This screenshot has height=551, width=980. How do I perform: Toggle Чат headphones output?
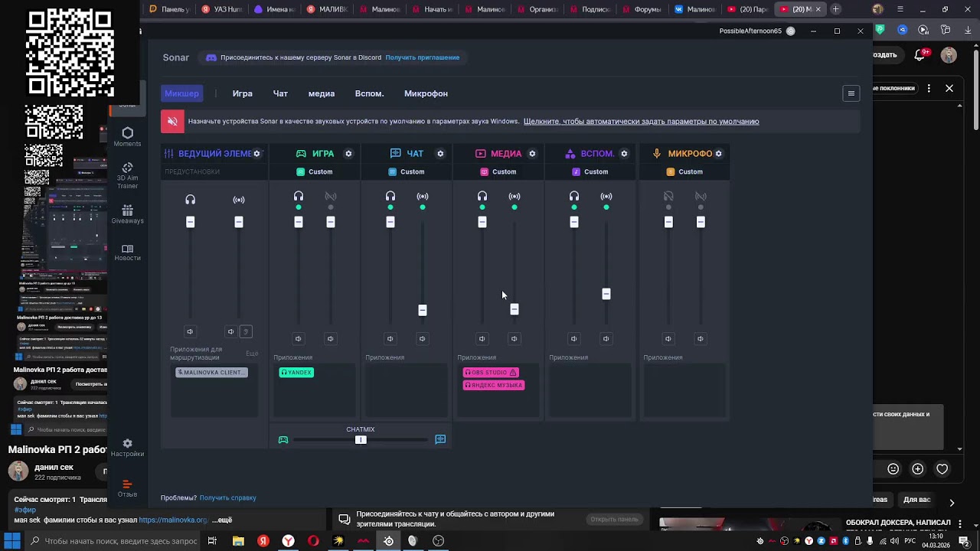tap(390, 197)
